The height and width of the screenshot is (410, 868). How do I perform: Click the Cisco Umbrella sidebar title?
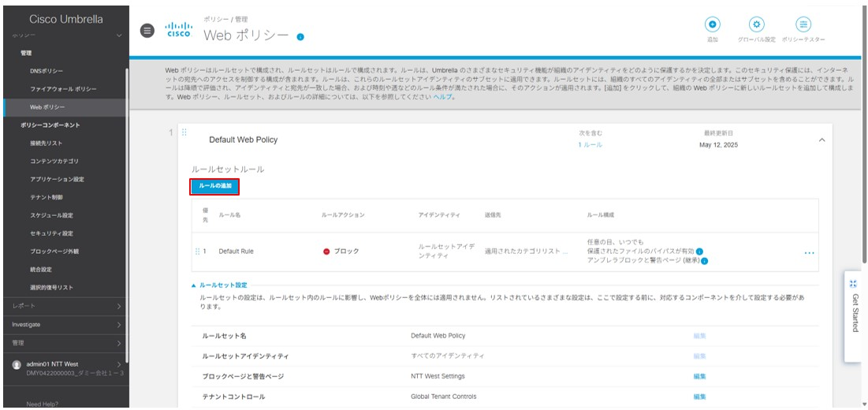[66, 20]
